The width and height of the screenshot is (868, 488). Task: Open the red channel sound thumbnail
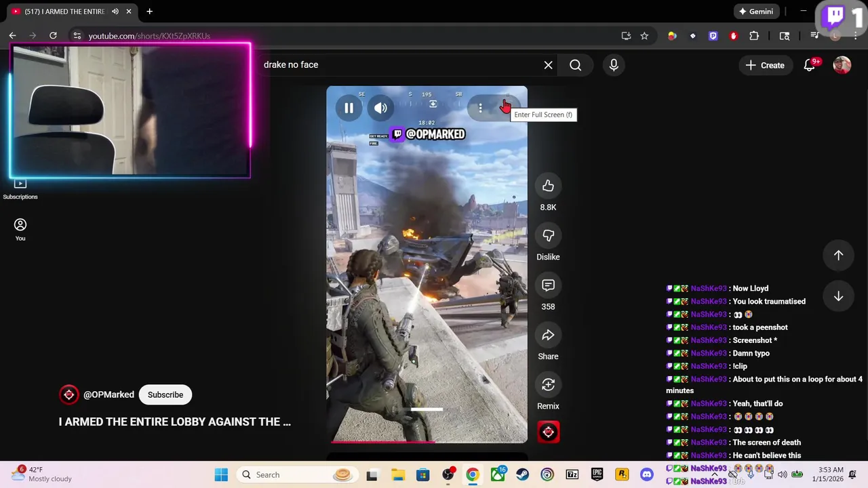pyautogui.click(x=548, y=432)
